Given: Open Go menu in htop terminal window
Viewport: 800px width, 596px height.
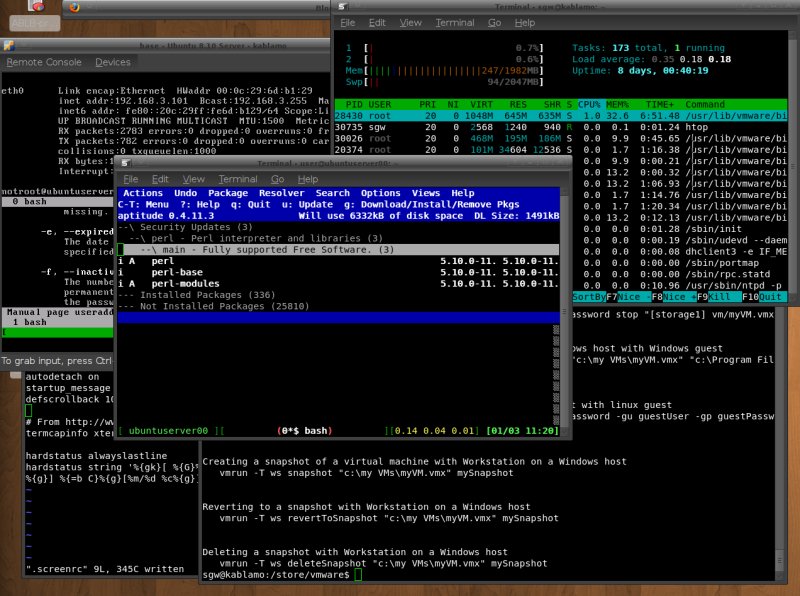Looking at the screenshot, I should pos(494,22).
